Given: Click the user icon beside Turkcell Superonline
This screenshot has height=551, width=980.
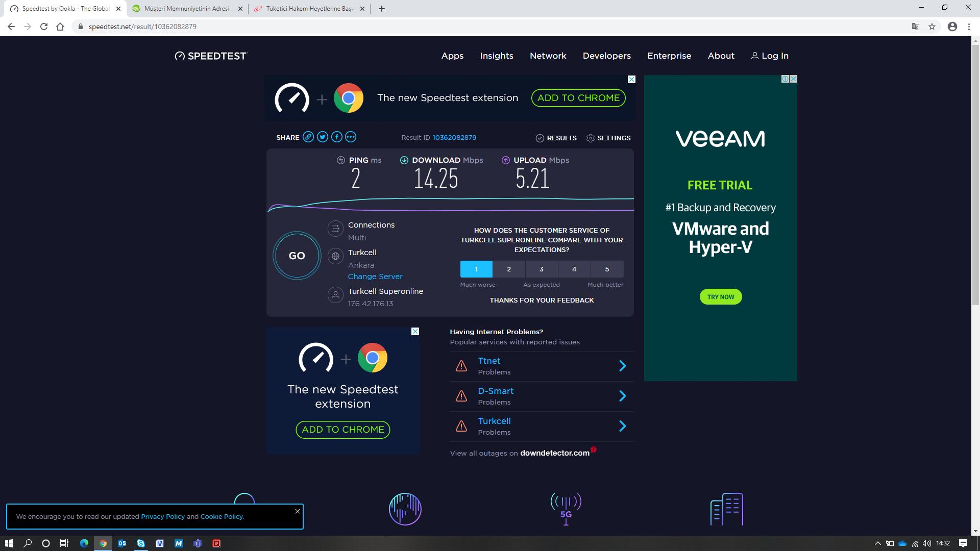Looking at the screenshot, I should [335, 295].
